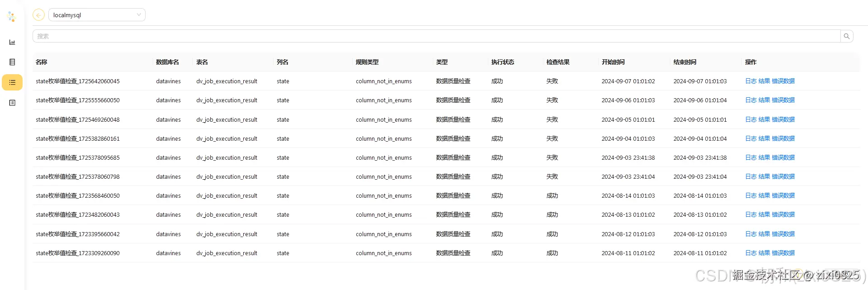Image resolution: width=868 pixels, height=290 pixels.
Task: Open 日志 for job 1723395660042
Action: point(751,234)
